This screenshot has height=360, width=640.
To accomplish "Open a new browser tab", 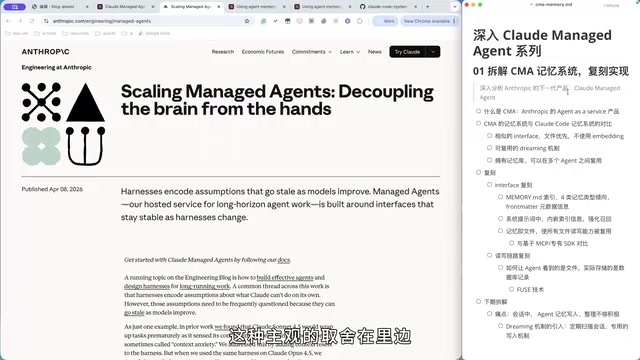I will pyautogui.click(x=427, y=7).
